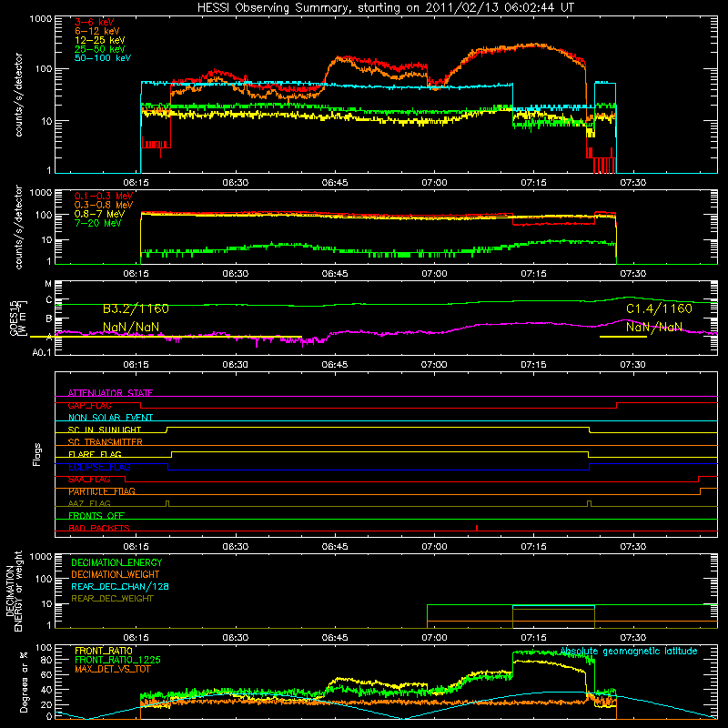
Task: Click the 0.3-0.8 MeV legend label
Action: click(x=104, y=206)
